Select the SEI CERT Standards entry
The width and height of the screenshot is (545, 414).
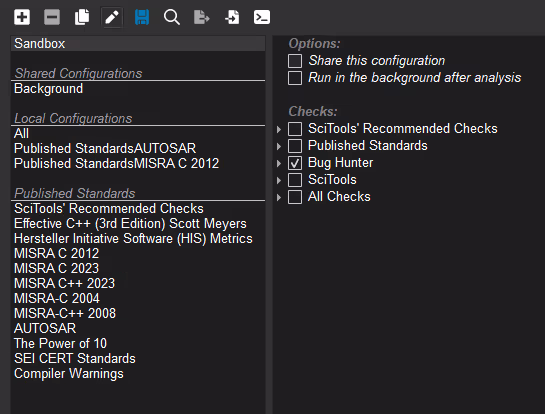pyautogui.click(x=138, y=358)
